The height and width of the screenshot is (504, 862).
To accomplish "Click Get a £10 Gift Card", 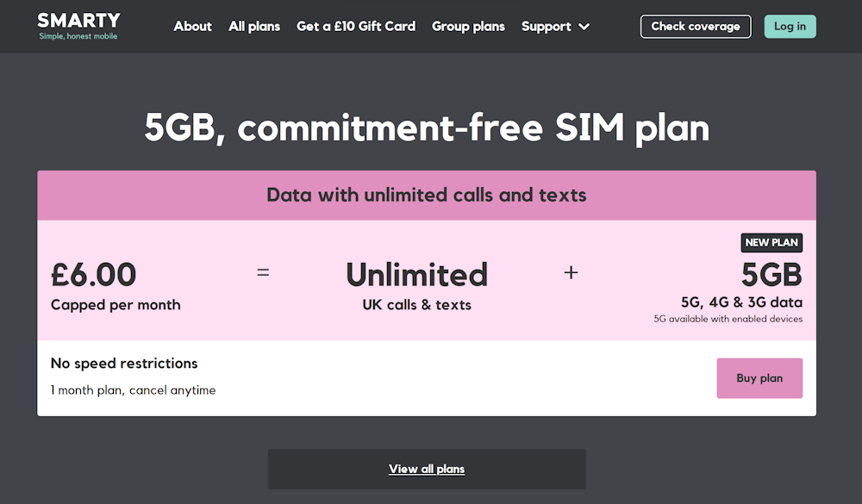I will coord(356,26).
